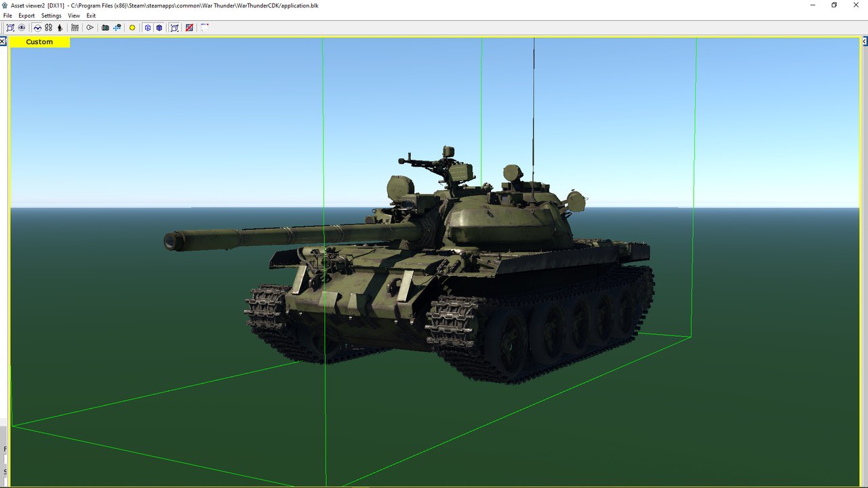Click the second framed-box viewport icon
This screenshot has width=868, height=488.
tap(174, 28)
